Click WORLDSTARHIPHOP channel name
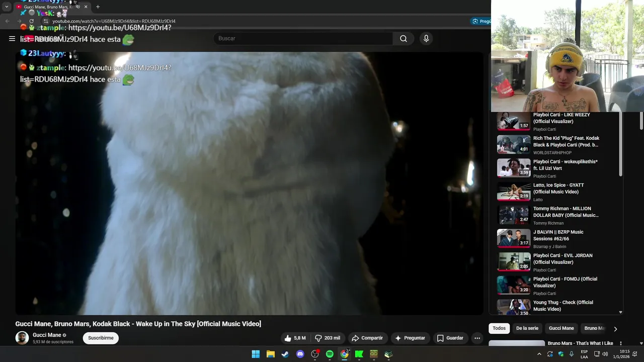644x362 pixels. 552,153
